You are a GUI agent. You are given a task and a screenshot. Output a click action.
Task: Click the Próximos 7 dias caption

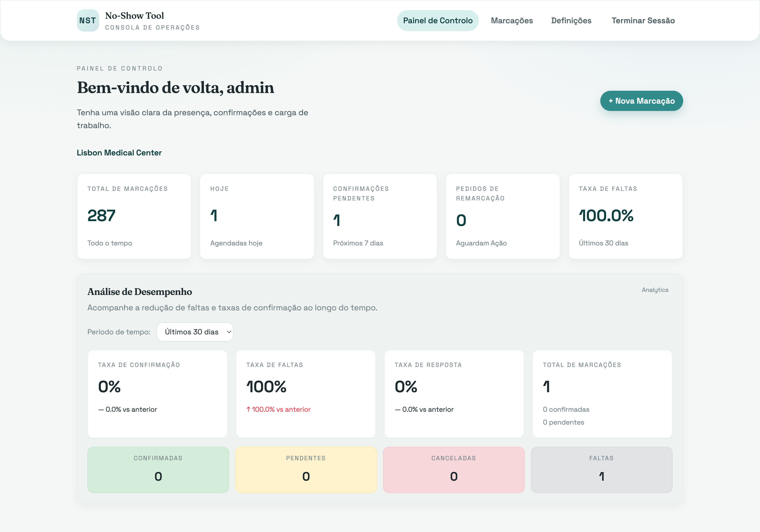[358, 243]
